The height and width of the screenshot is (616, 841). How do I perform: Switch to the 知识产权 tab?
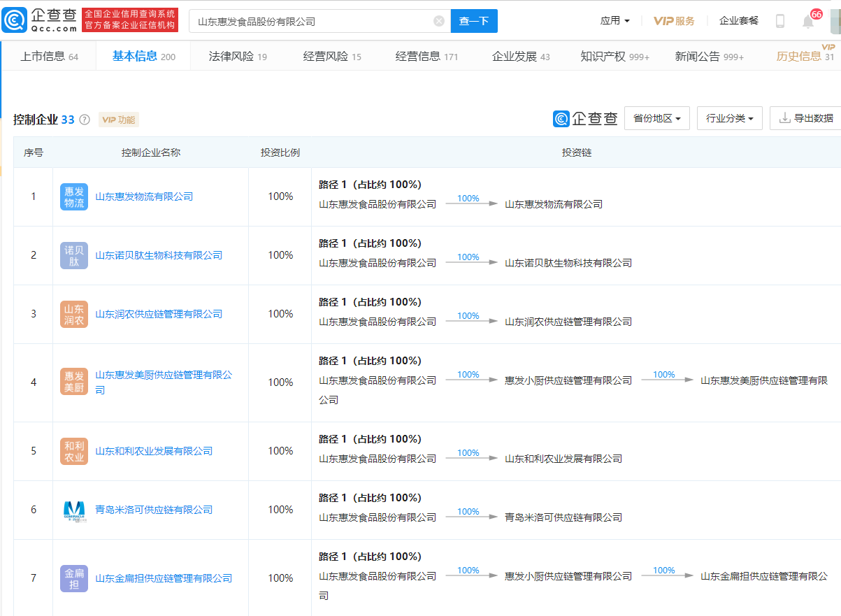[614, 56]
